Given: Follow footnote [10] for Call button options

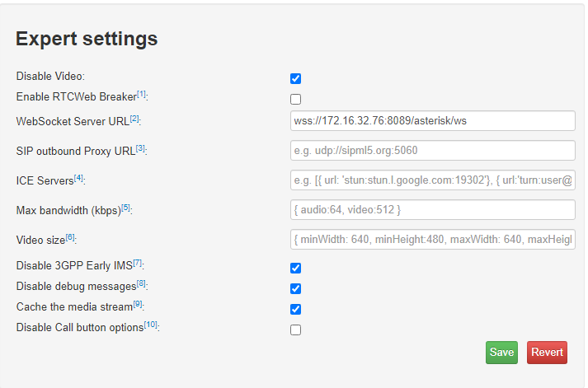Looking at the screenshot, I should (x=150, y=325).
